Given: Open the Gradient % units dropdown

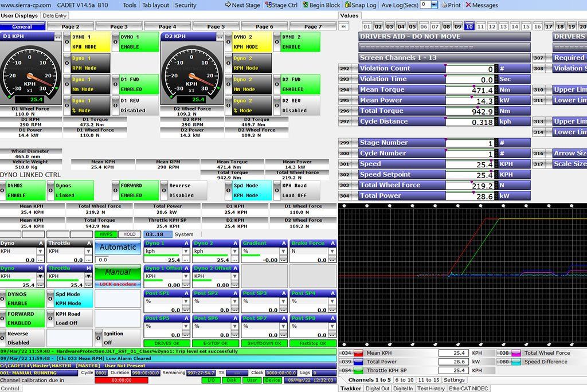Looking at the screenshot, I should [283, 251].
